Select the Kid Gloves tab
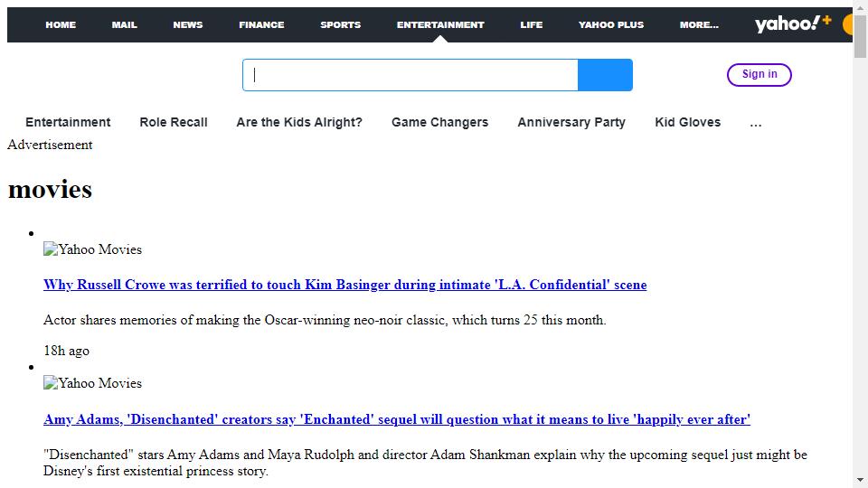Viewport: 868px width, 488px height. click(687, 122)
